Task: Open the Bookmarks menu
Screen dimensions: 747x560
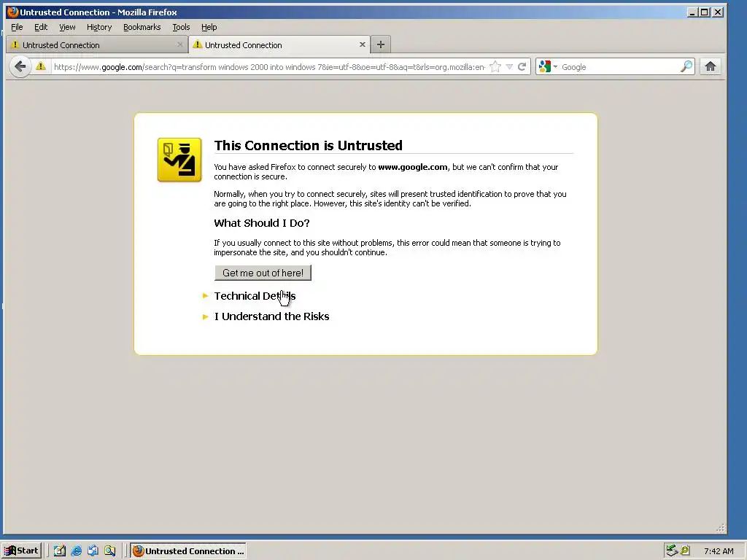Action: click(142, 27)
